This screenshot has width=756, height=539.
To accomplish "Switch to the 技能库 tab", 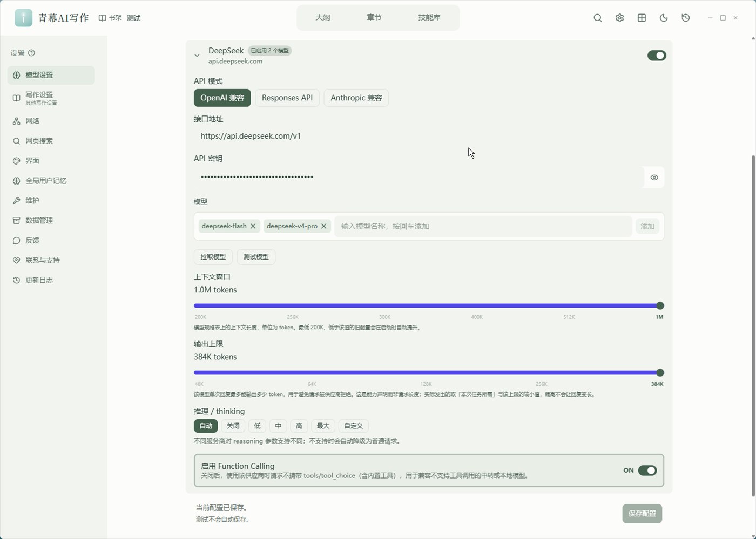I will click(429, 17).
